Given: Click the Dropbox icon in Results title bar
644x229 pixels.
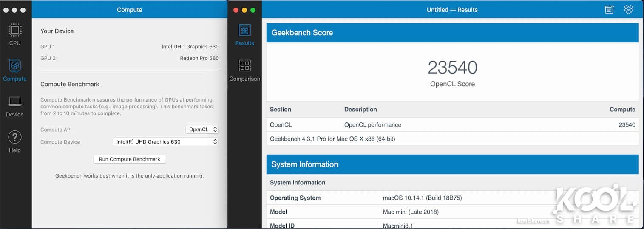Looking at the screenshot, I should pyautogui.click(x=629, y=9).
